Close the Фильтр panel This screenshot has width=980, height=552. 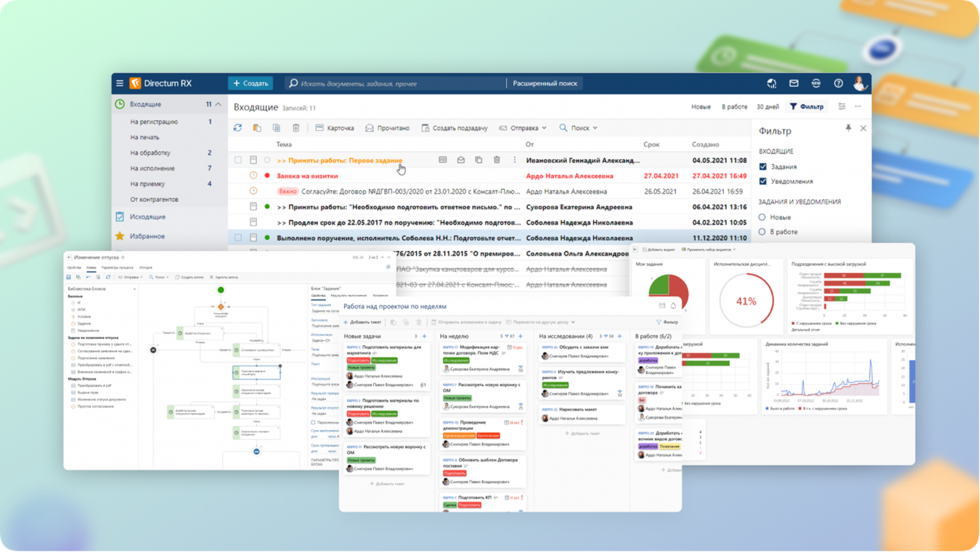click(863, 128)
